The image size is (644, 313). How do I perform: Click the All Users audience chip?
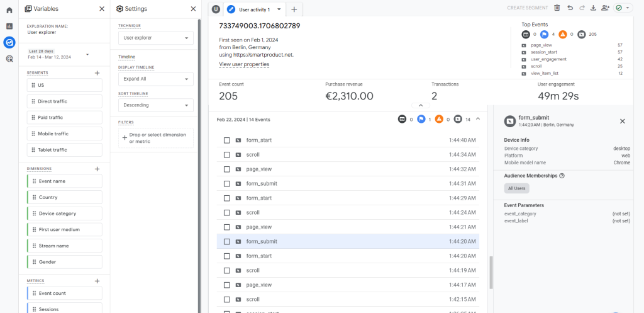click(517, 188)
